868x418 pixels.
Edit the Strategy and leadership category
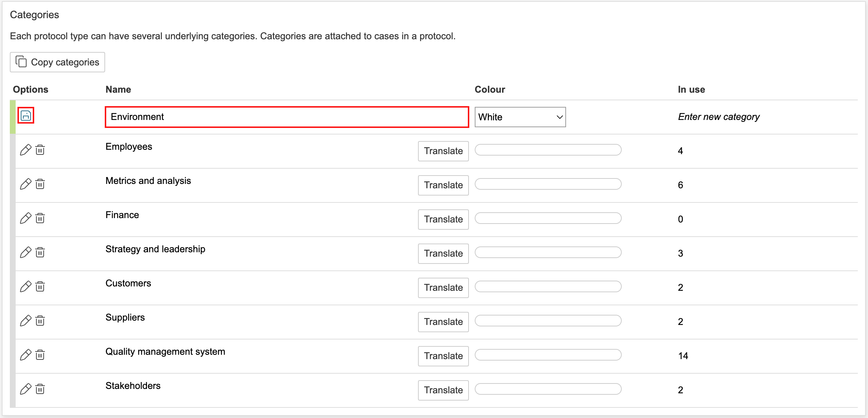(25, 252)
